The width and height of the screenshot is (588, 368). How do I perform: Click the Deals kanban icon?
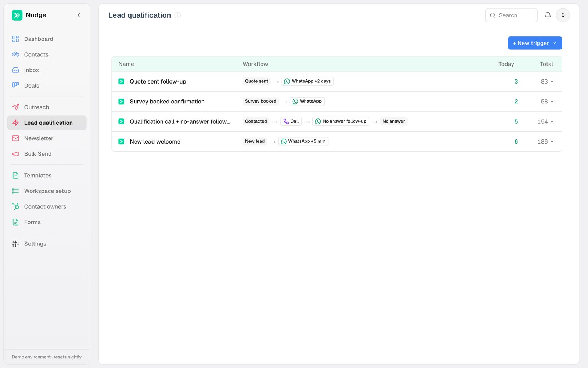click(x=15, y=85)
